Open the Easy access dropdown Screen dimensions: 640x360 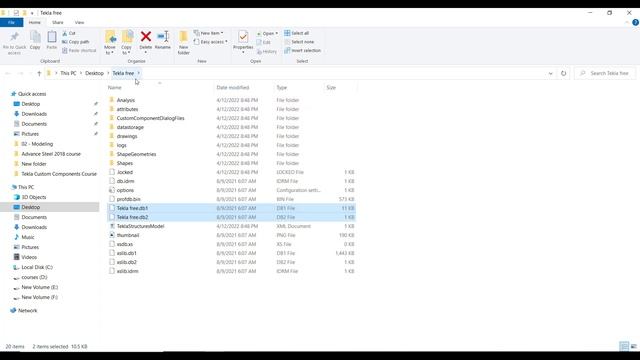tap(211, 42)
